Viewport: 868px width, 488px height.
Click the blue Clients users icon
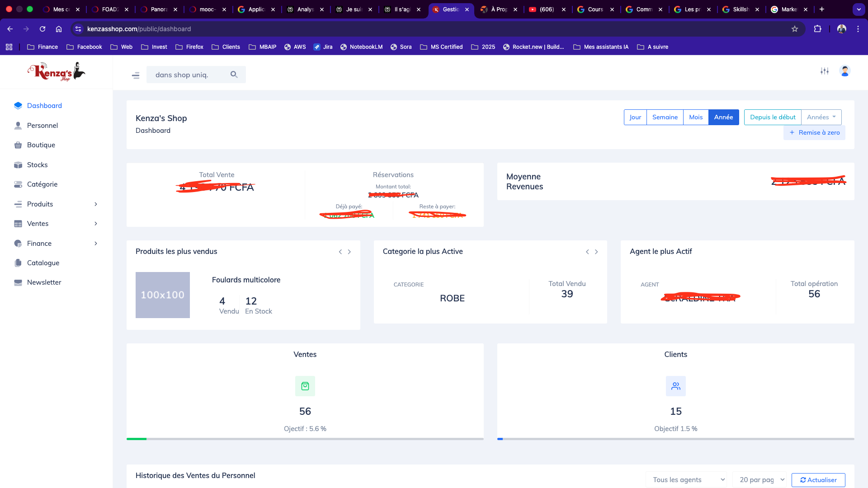point(676,386)
